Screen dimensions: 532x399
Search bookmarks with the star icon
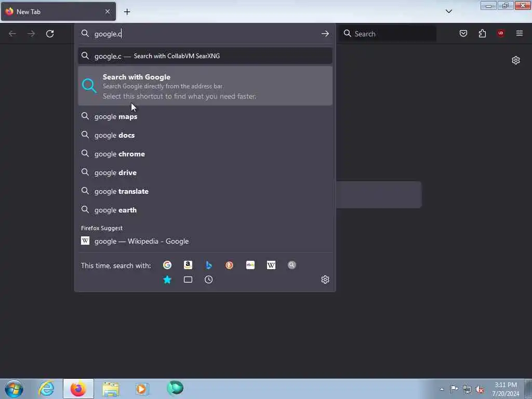click(x=167, y=280)
